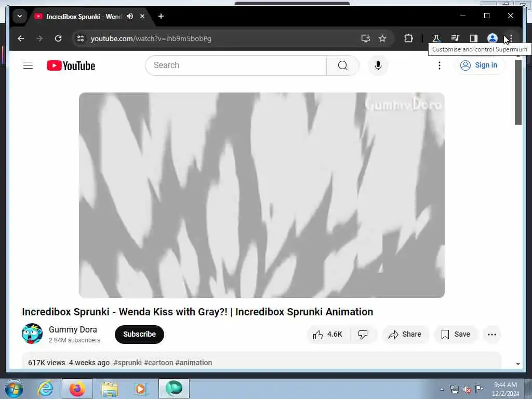Open the #cartoon hashtag
This screenshot has width=532, height=399.
click(x=158, y=363)
